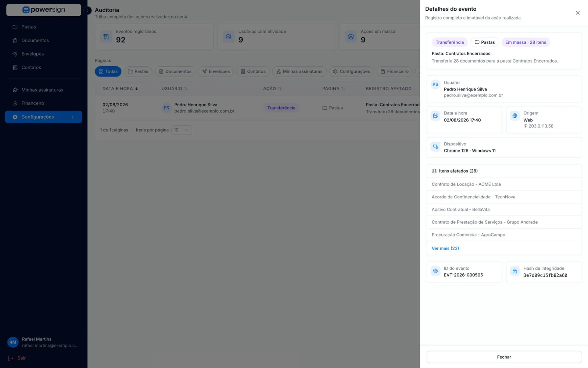Click the fingerprint ID do evento icon
Screen dimensions: 588x368
pyautogui.click(x=435, y=271)
